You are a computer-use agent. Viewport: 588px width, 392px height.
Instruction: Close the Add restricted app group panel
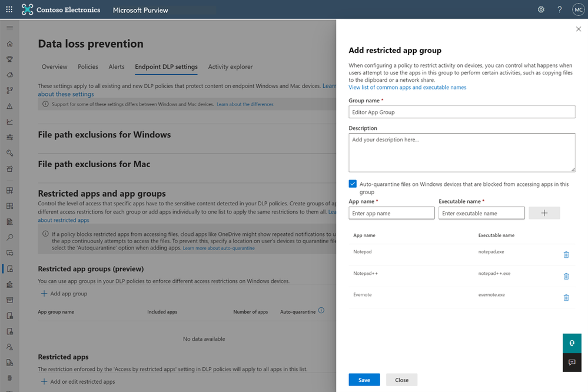[x=578, y=29]
